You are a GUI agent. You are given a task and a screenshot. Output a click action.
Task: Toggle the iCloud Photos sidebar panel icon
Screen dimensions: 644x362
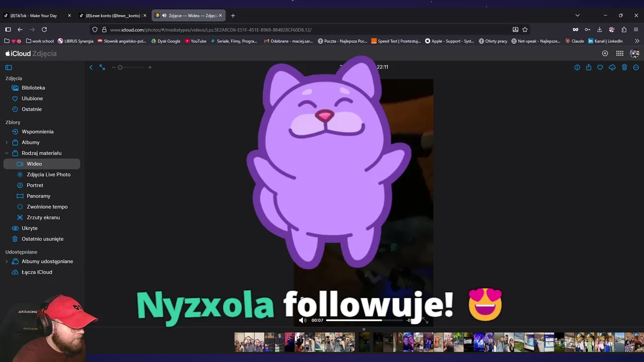(x=9, y=67)
